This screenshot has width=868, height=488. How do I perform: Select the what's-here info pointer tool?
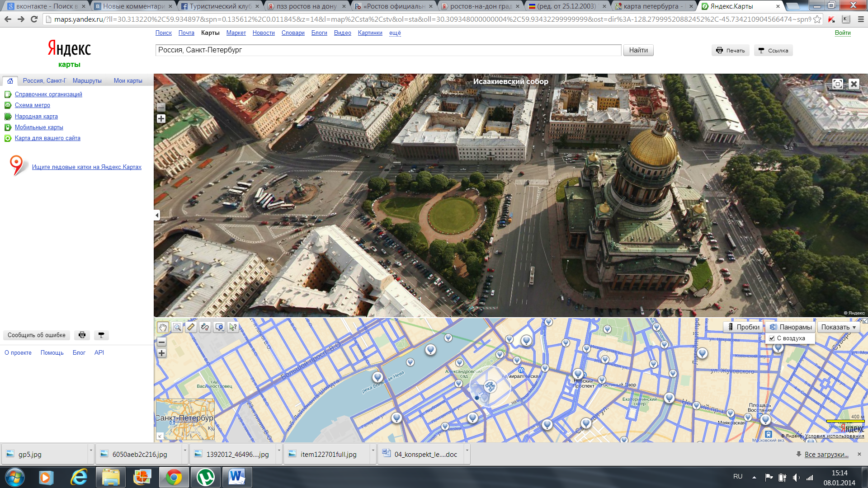pos(233,327)
